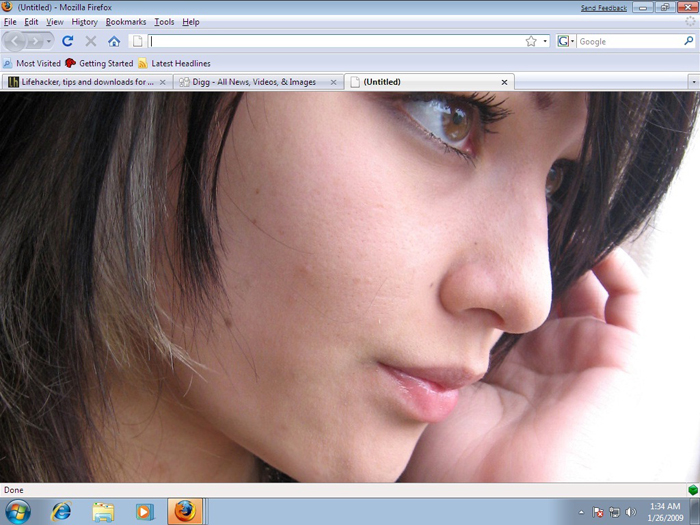Launch Windows Media Player from taskbar
Image resolution: width=700 pixels, height=525 pixels.
pyautogui.click(x=145, y=512)
